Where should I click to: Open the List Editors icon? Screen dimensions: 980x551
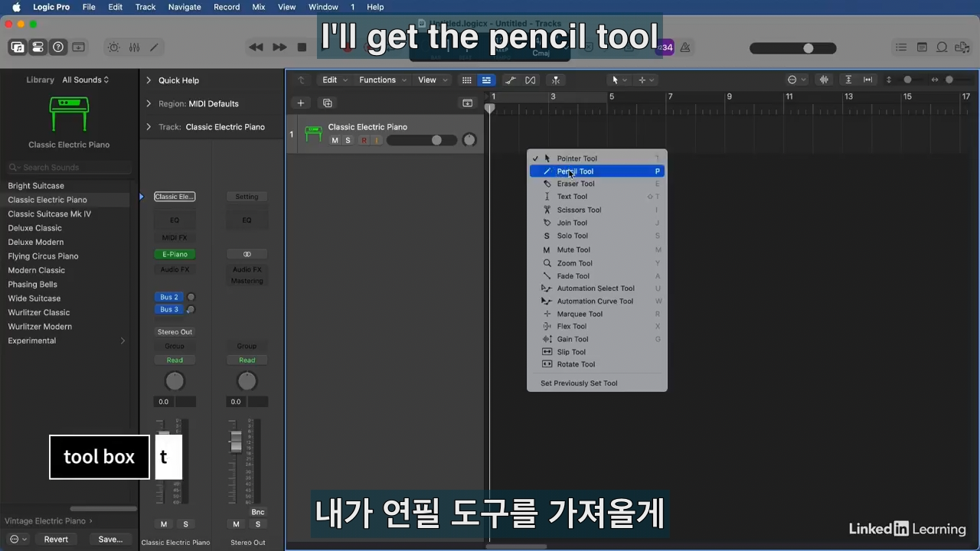coord(901,47)
